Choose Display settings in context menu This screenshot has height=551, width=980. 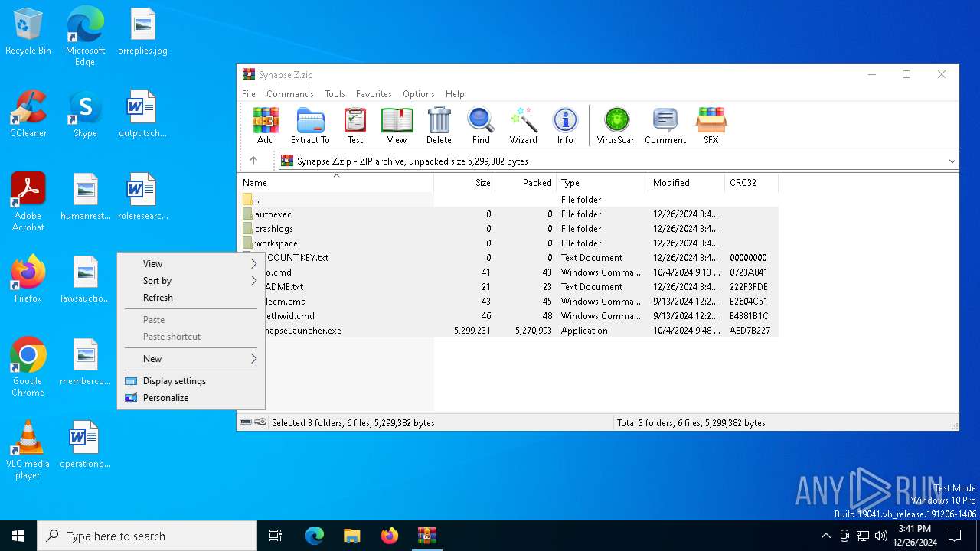[191, 381]
